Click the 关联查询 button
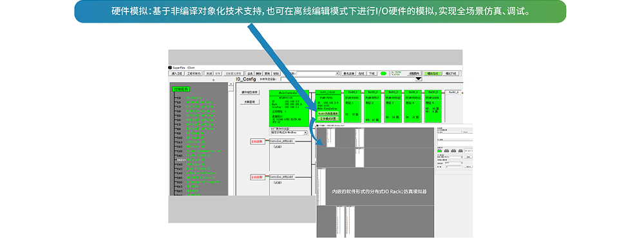This screenshot has height=238, width=644. pos(249,102)
